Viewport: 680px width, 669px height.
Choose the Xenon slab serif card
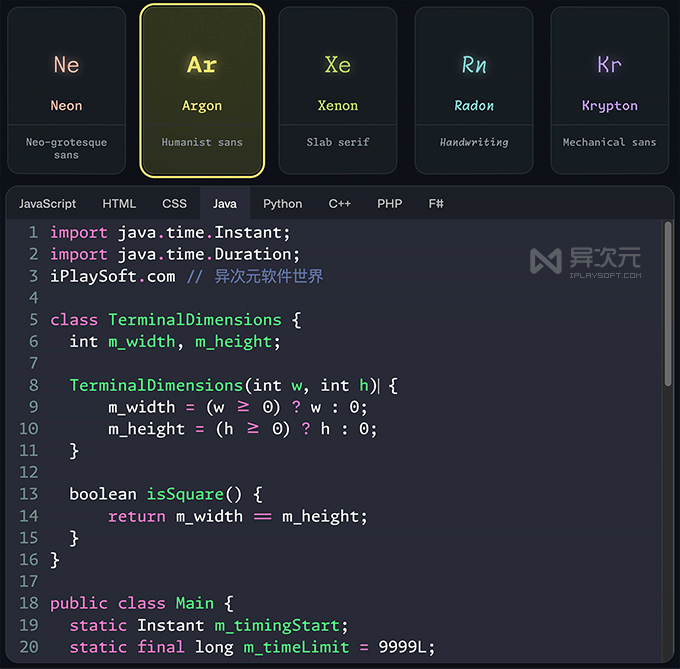coord(338,90)
